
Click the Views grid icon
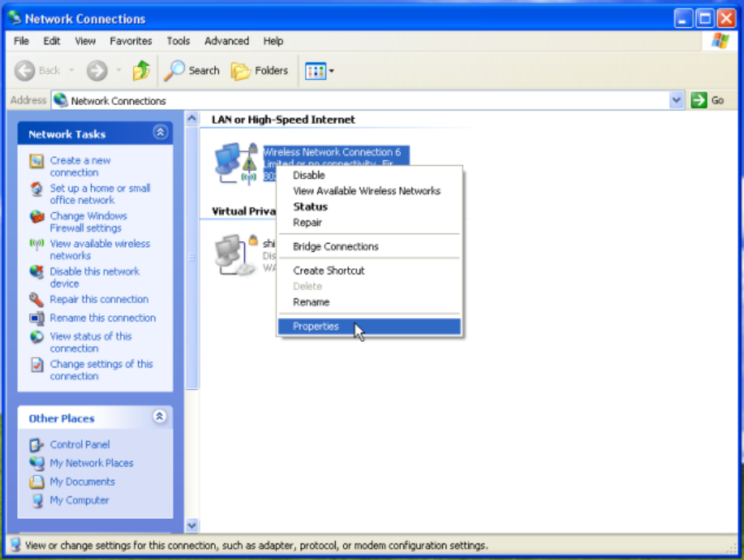tap(316, 71)
